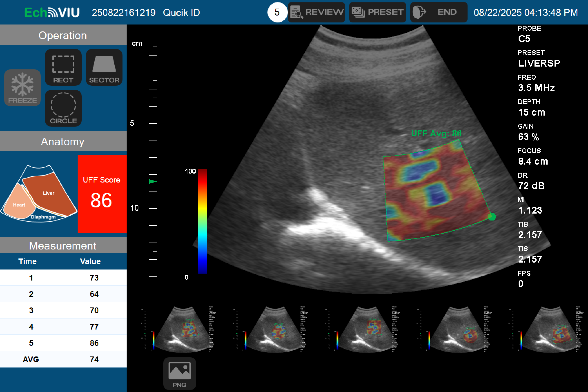Click the Diaphragm label in anatomy diagram

(43, 217)
